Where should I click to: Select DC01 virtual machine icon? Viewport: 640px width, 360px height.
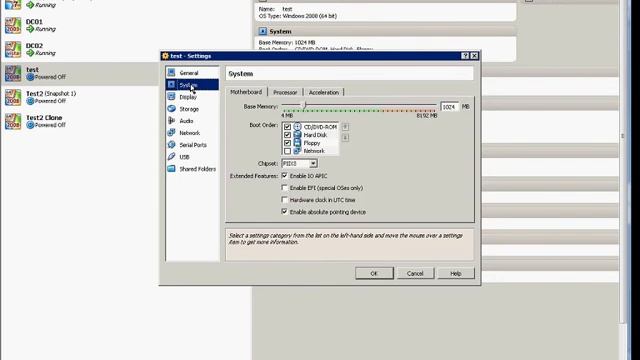coord(13,25)
